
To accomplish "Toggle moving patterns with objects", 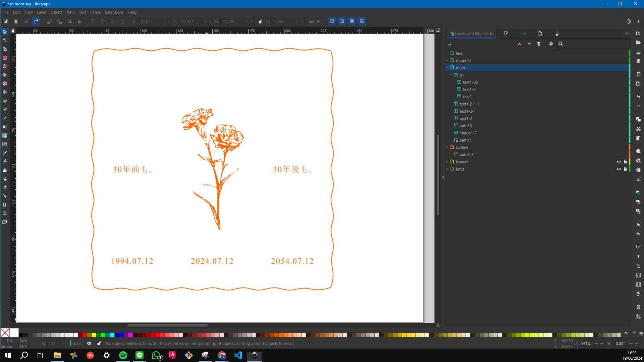I will [x=362, y=21].
